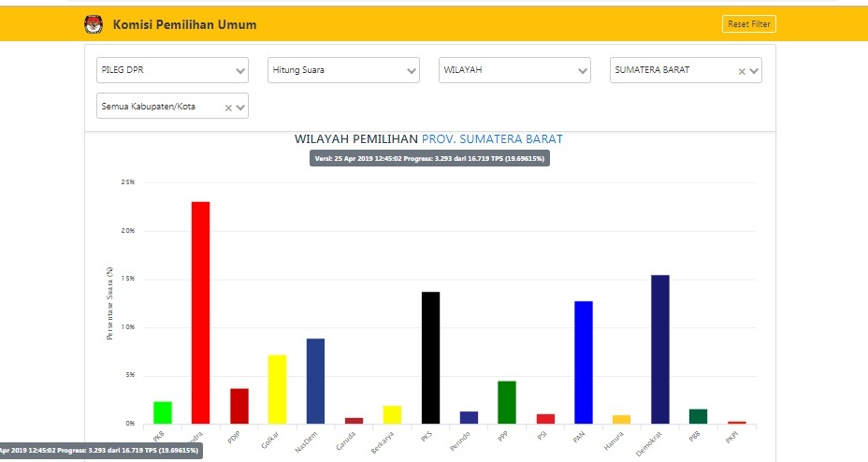Click the bright green PKB bar
The image size is (868, 462).
[163, 412]
